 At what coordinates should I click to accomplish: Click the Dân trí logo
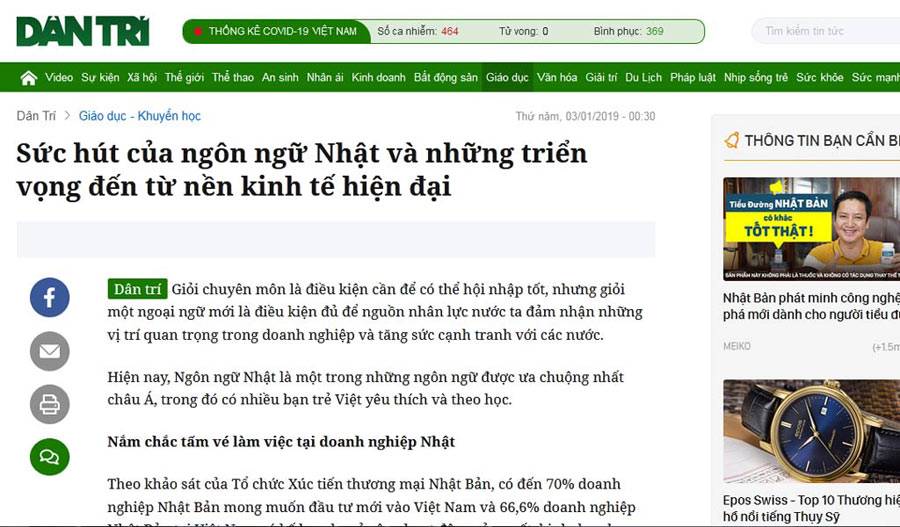[82, 31]
